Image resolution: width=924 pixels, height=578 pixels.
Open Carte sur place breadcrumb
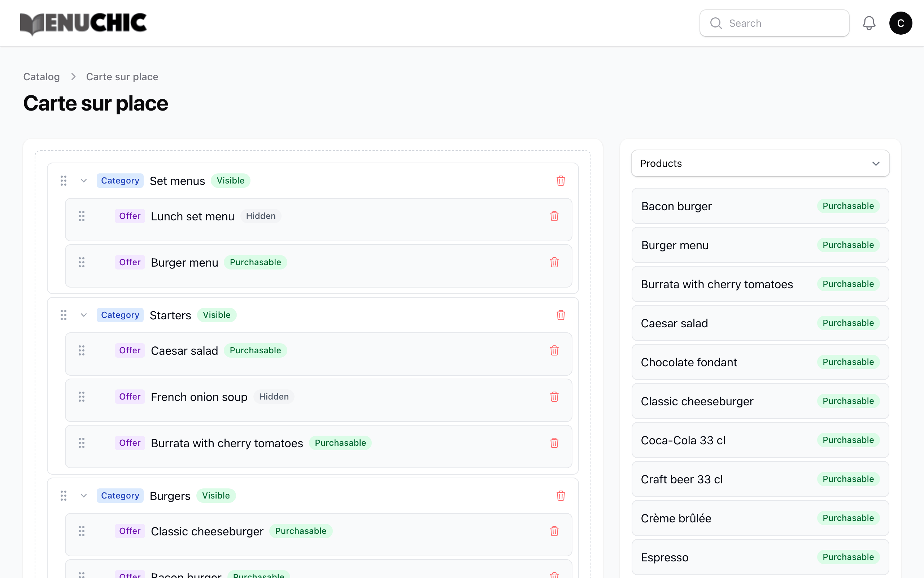(122, 77)
